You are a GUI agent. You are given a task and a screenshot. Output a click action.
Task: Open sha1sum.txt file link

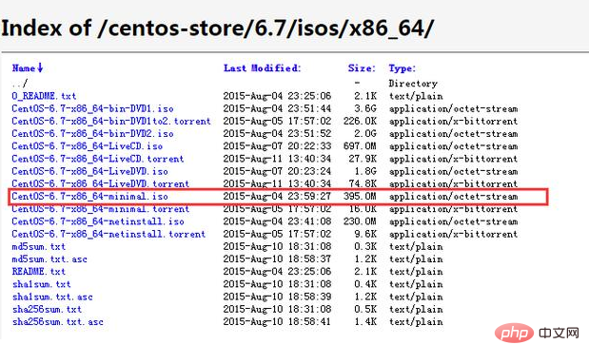(41, 284)
